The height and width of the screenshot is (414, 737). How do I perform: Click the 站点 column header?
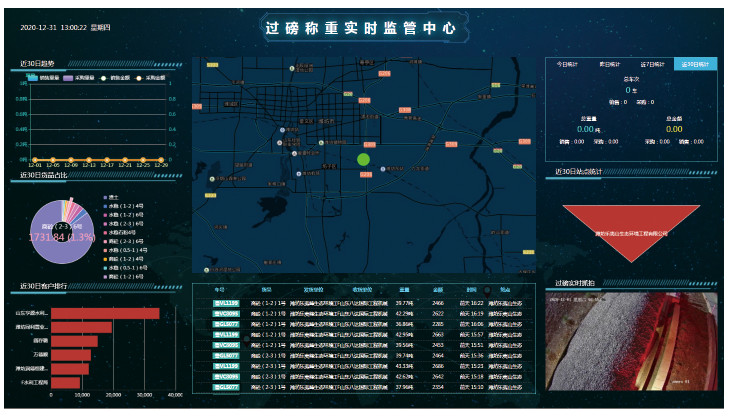[505, 290]
